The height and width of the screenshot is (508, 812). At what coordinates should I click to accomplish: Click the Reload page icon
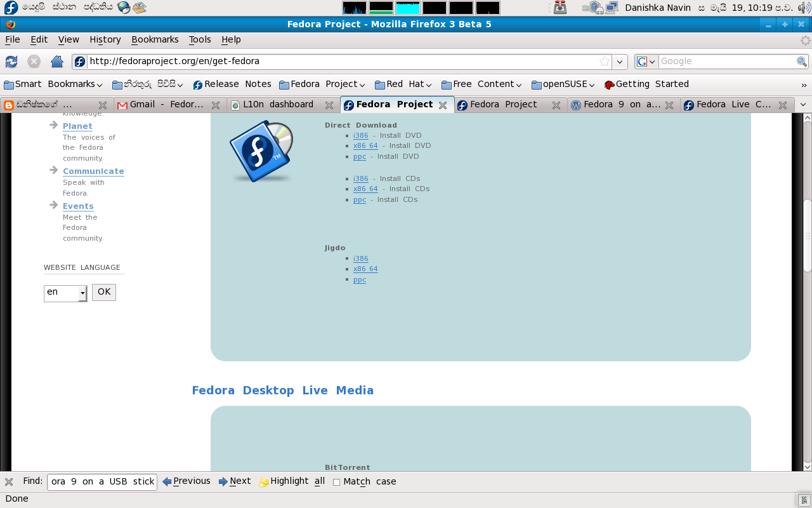[11, 62]
